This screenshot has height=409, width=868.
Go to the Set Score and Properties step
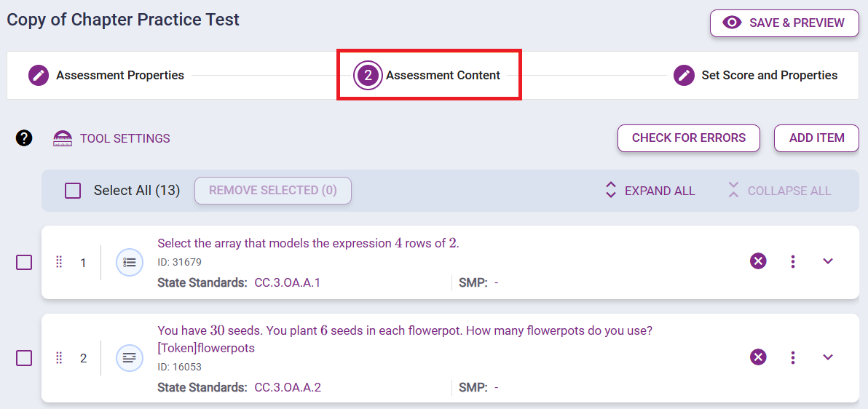coord(755,75)
